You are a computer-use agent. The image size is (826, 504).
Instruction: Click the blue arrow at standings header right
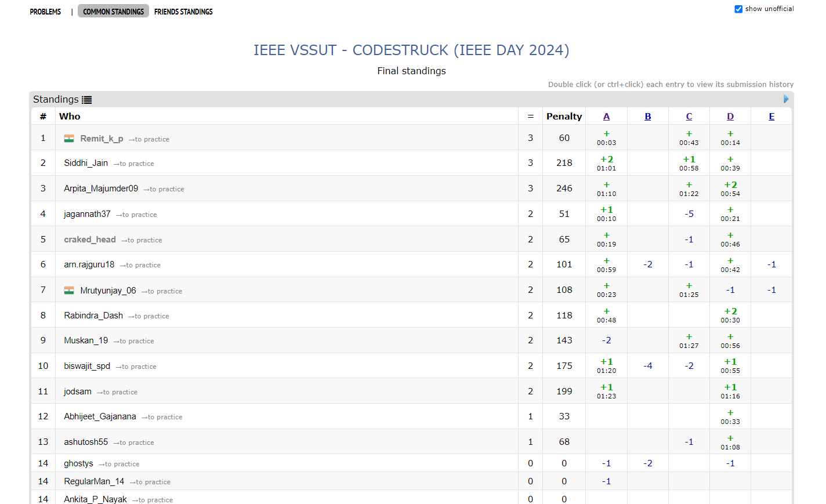point(786,99)
